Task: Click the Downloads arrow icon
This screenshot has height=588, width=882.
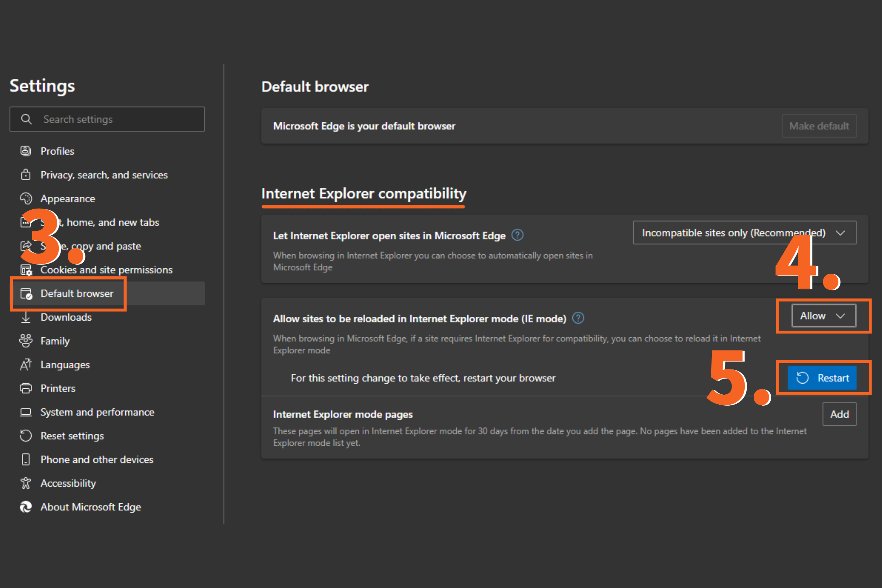Action: [26, 317]
